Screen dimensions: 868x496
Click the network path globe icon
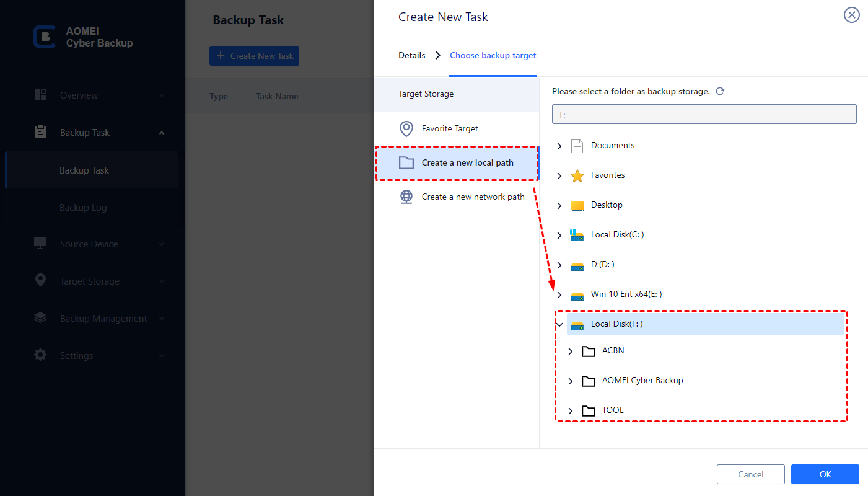coord(406,197)
